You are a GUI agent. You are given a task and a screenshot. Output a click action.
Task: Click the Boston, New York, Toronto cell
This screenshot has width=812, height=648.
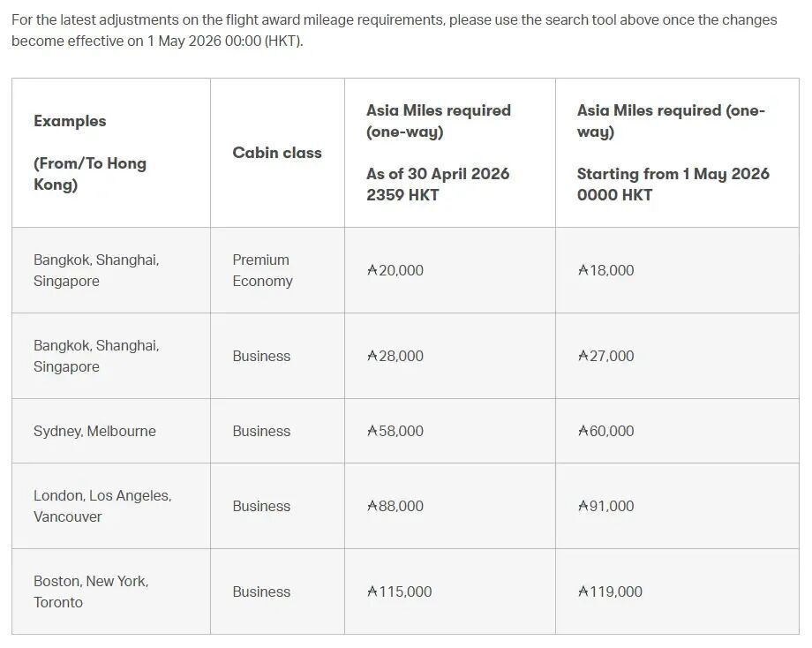point(111,591)
